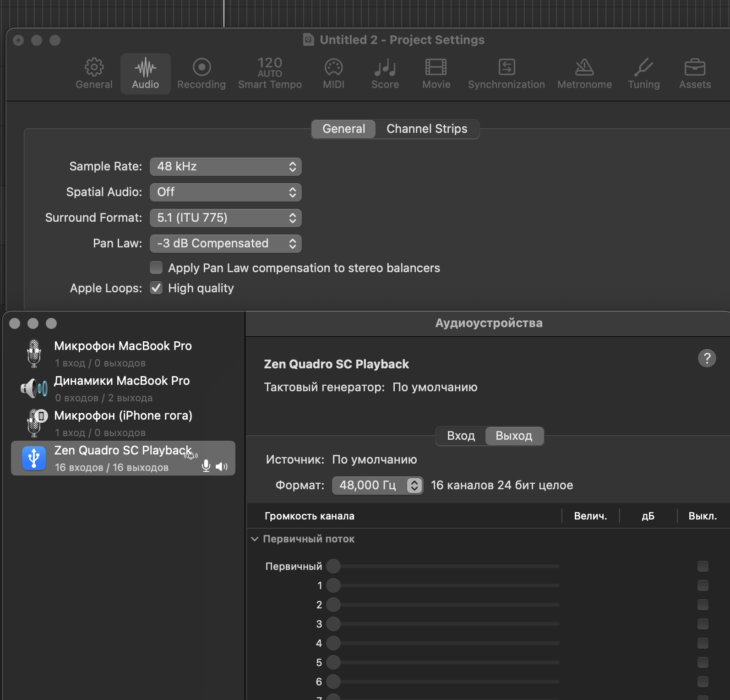The width and height of the screenshot is (730, 700).
Task: Open the Surround Format dropdown
Action: tap(225, 218)
